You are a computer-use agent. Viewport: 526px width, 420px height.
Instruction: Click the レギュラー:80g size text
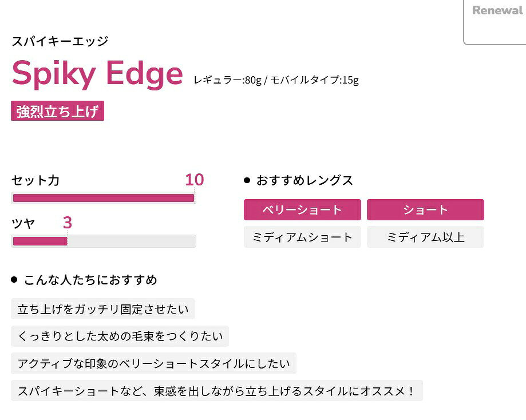(227, 80)
